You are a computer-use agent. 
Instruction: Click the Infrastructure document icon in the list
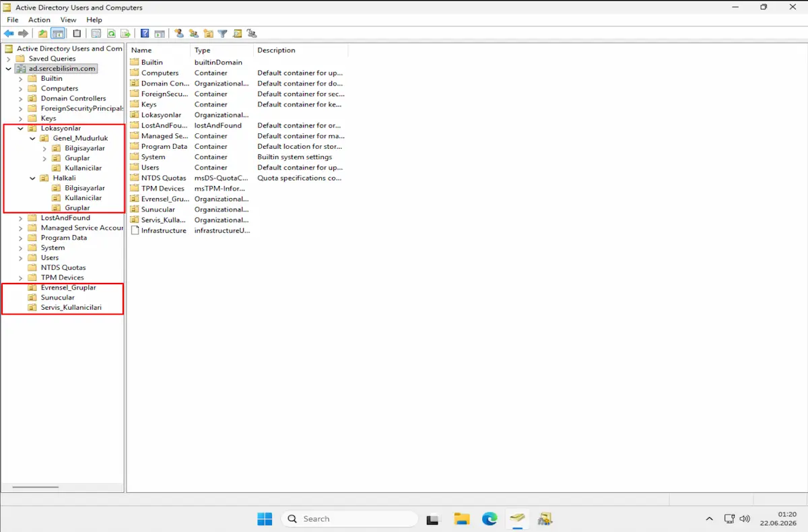click(134, 230)
